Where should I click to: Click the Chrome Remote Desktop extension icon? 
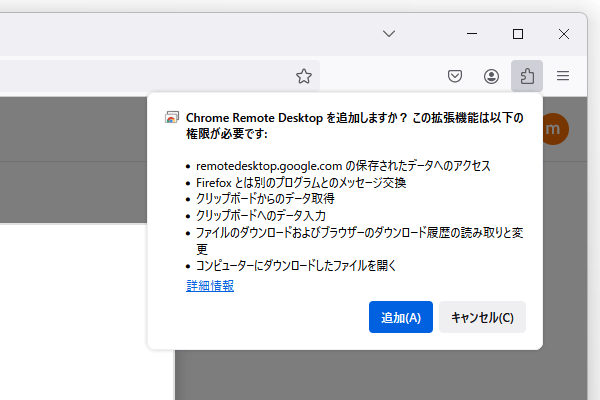[172, 117]
